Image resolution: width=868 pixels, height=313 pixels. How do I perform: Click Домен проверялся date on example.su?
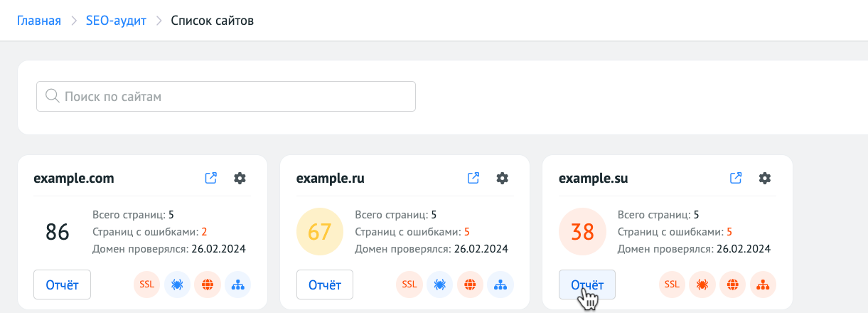tap(744, 249)
